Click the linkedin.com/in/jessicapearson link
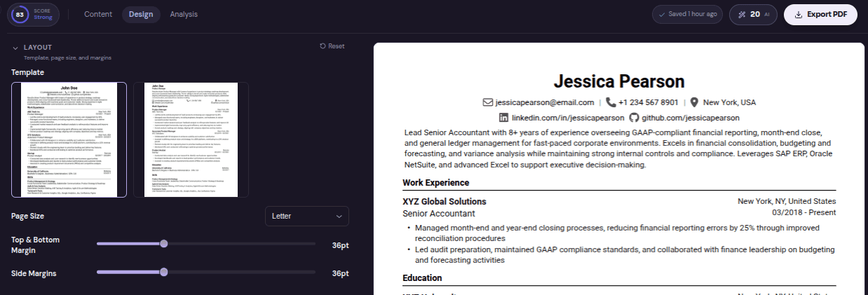Viewport: 868px width, 295px height. click(567, 118)
